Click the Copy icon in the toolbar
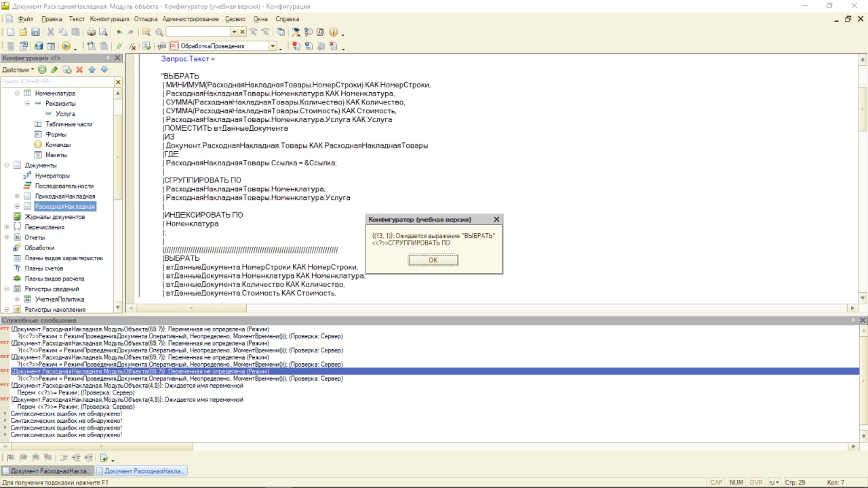868x488 pixels. click(x=63, y=32)
